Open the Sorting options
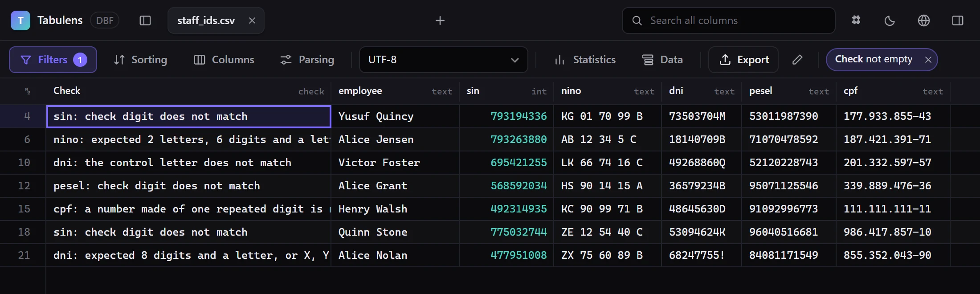This screenshot has height=294, width=980. (x=140, y=60)
